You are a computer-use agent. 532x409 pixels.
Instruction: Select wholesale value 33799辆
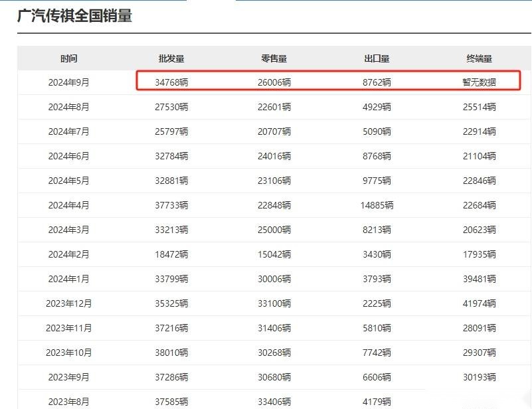coord(171,279)
